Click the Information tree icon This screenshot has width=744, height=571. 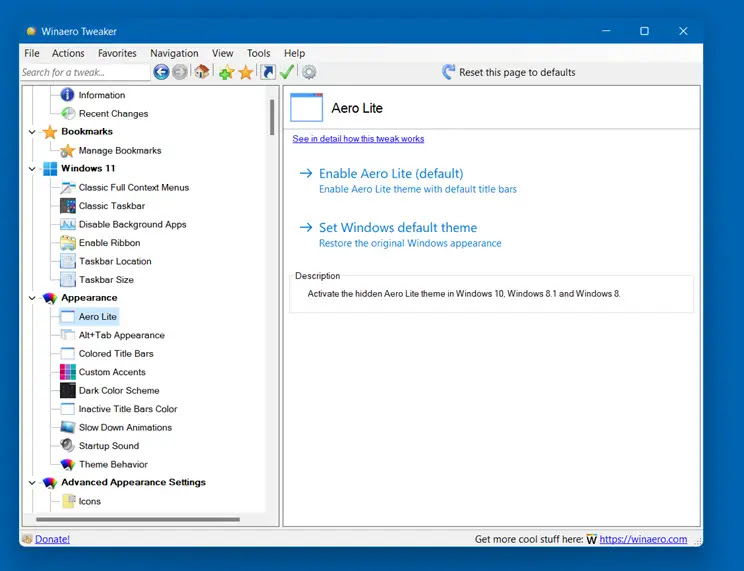[x=67, y=95]
